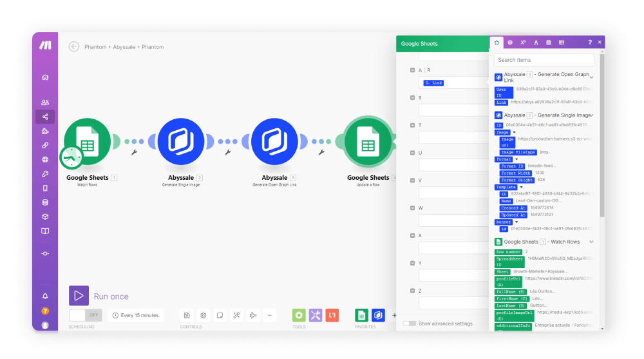This screenshot has height=359, width=644.
Task: Collapse the Template collection arrow
Action: click(x=521, y=187)
